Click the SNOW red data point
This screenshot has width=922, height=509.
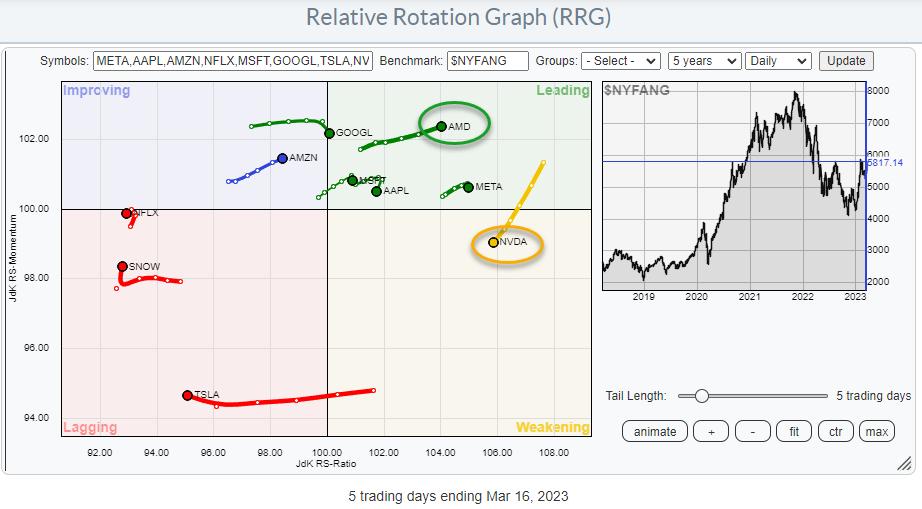pyautogui.click(x=122, y=266)
